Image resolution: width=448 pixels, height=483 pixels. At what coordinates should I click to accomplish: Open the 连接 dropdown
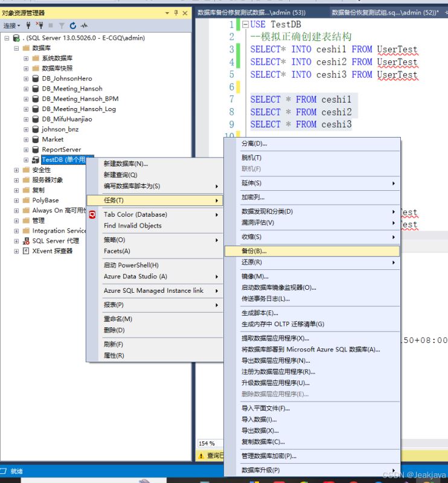[x=11, y=25]
